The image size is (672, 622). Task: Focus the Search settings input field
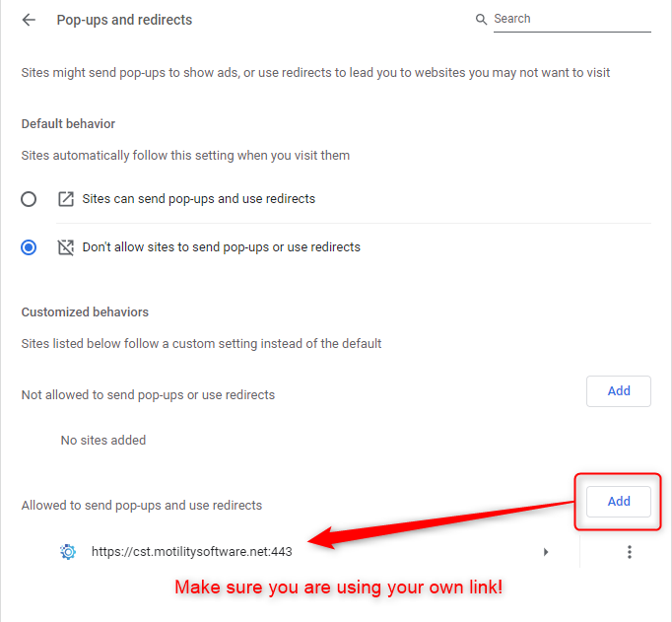(x=570, y=19)
